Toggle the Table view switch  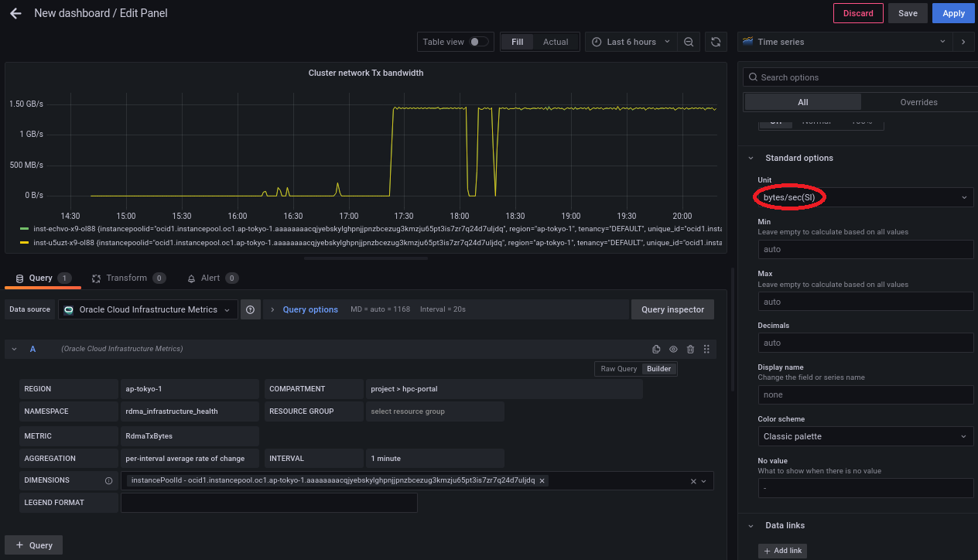coord(479,42)
